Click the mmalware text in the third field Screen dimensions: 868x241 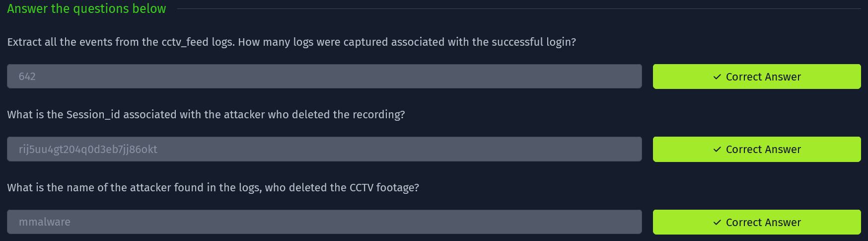point(45,222)
